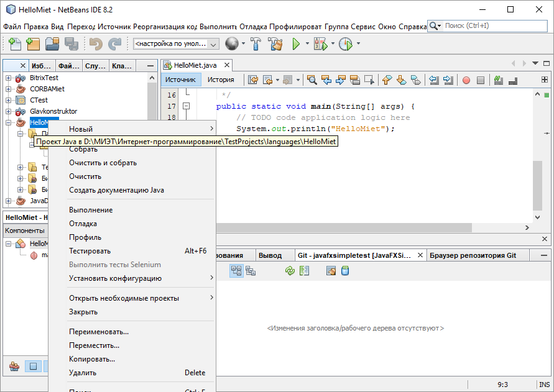Click the Comment icon in editor toolbar
The height and width of the screenshot is (392, 554).
click(x=498, y=80)
